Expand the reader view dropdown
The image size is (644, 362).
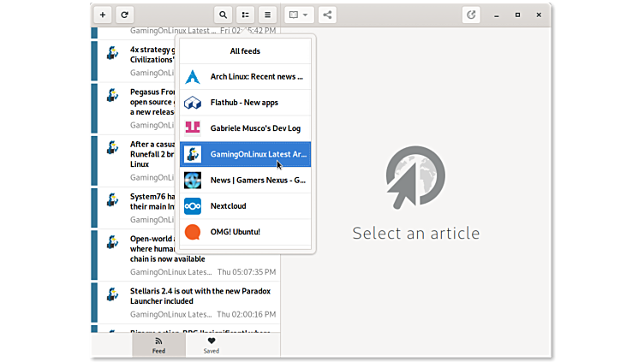click(299, 15)
